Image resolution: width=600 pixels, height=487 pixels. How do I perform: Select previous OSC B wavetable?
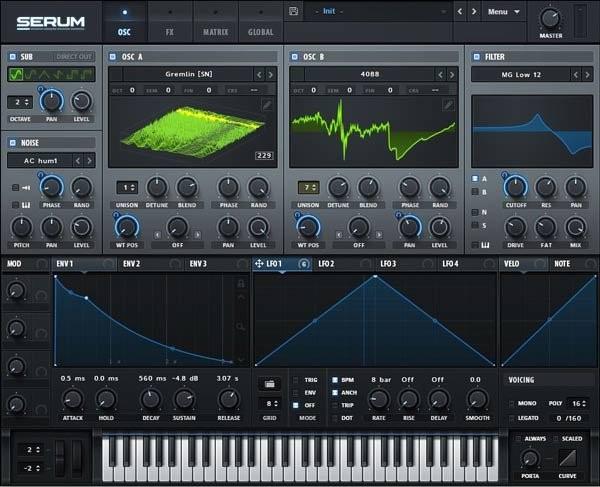(x=440, y=75)
